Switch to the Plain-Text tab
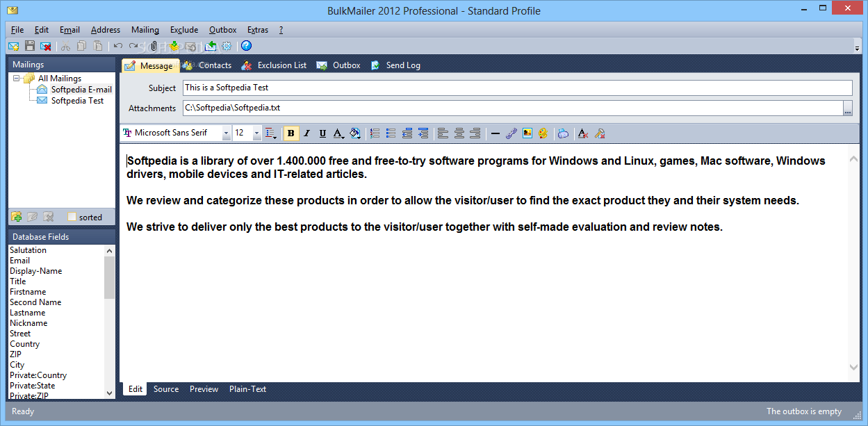 pyautogui.click(x=248, y=389)
